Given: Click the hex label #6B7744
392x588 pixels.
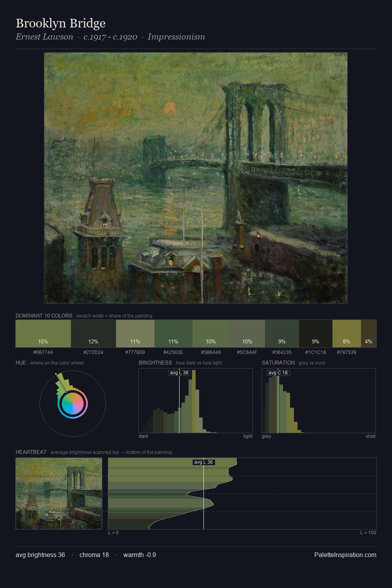Looking at the screenshot, I should pyautogui.click(x=43, y=352).
